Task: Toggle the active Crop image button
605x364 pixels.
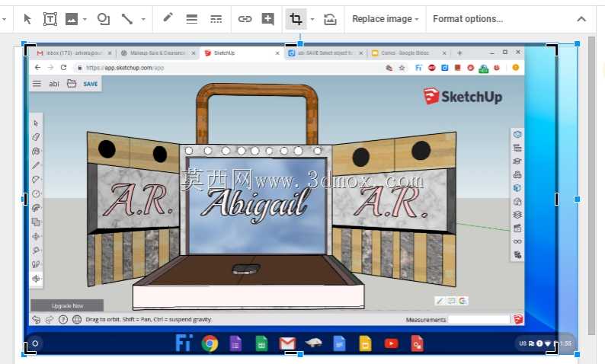Action: (296, 19)
